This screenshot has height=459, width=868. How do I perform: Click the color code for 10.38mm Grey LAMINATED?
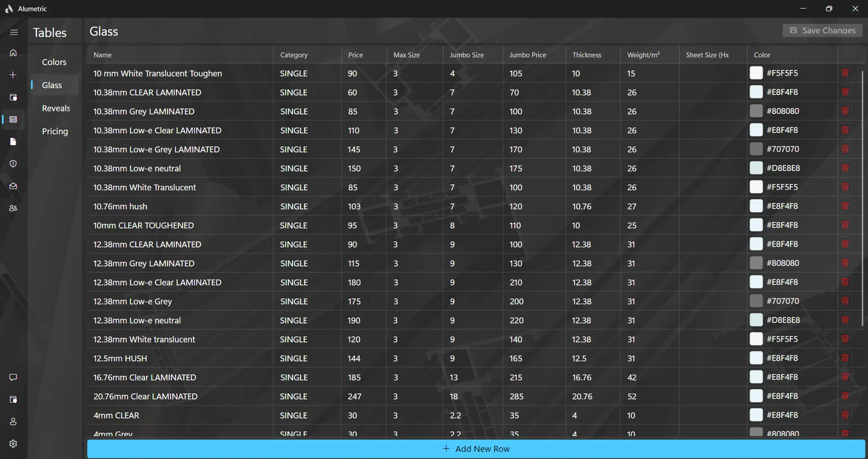pos(783,111)
